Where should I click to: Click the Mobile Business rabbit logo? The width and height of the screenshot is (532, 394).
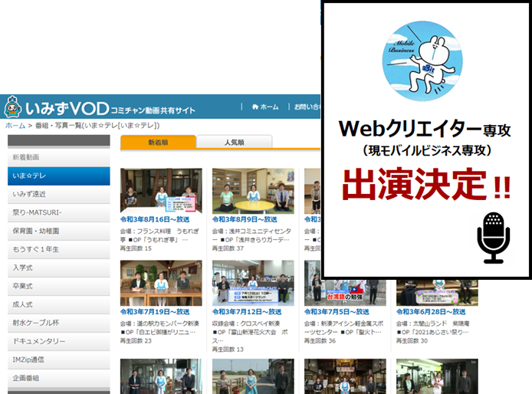[x=422, y=61]
